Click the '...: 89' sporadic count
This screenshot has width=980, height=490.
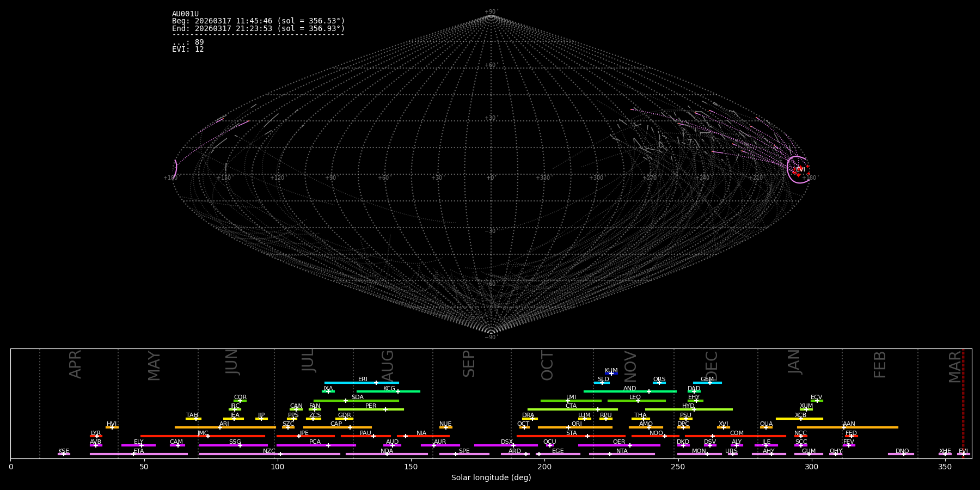point(188,42)
